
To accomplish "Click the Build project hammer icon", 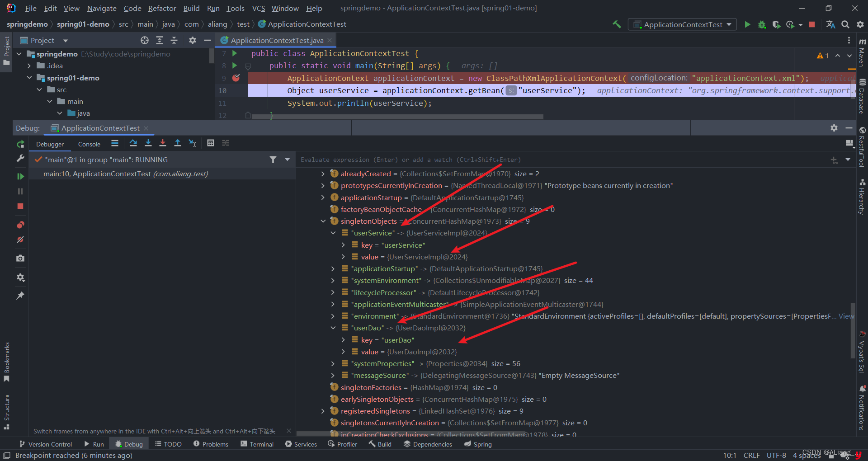I will [x=617, y=24].
